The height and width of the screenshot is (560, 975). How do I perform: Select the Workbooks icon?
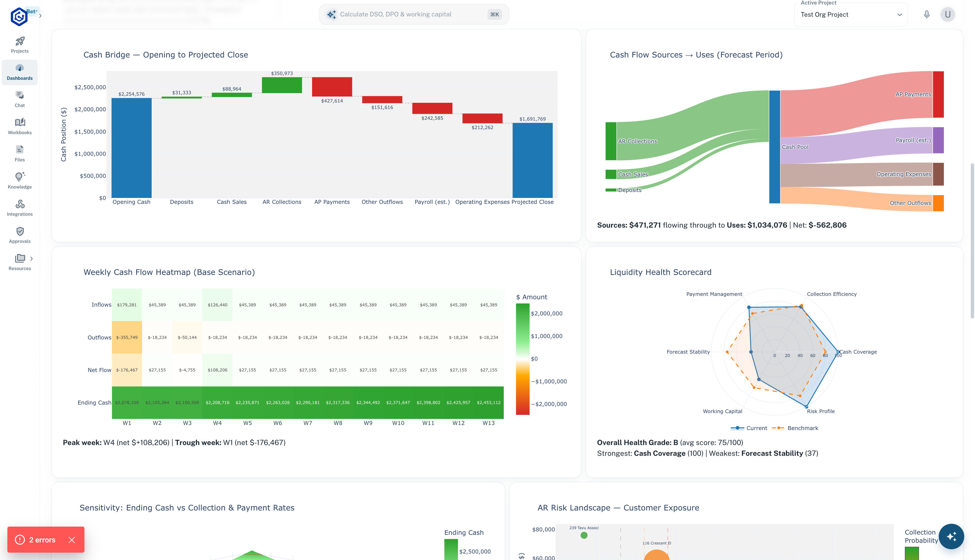click(19, 126)
